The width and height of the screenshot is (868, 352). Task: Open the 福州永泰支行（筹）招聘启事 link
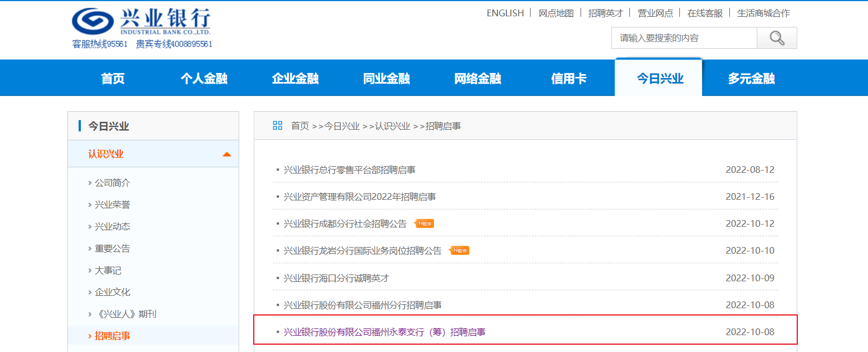384,332
